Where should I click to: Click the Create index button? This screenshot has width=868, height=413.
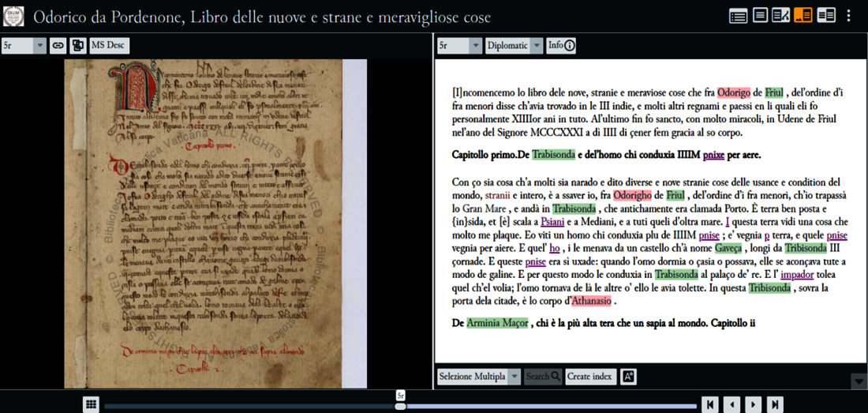(590, 377)
